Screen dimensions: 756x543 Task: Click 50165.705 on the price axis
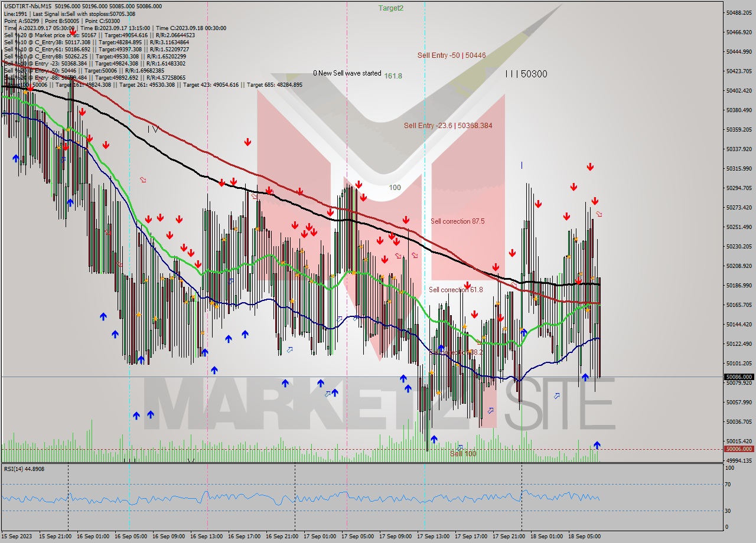tap(739, 305)
